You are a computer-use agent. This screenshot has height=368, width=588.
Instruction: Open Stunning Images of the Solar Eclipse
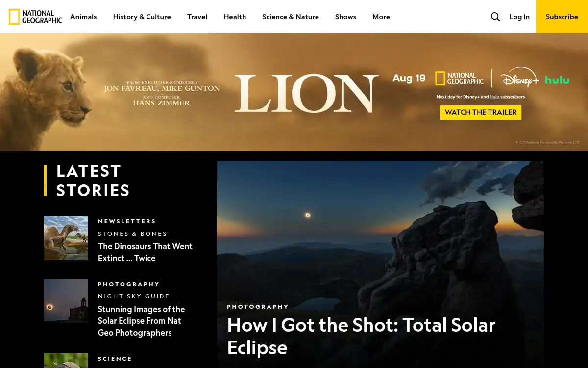(142, 321)
